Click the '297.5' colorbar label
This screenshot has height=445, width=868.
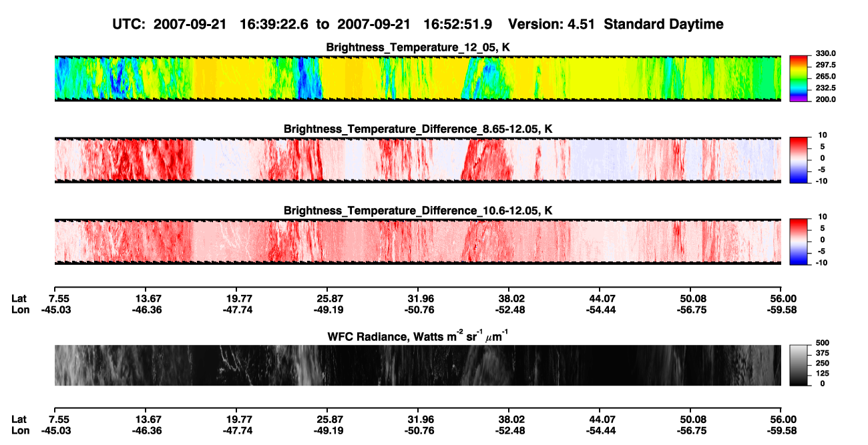tap(826, 65)
